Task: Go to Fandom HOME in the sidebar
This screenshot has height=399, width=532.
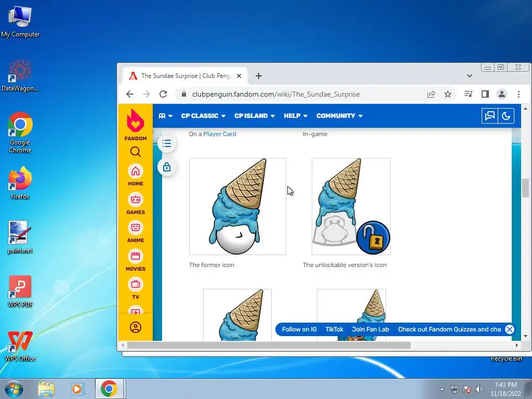Action: coord(136,175)
